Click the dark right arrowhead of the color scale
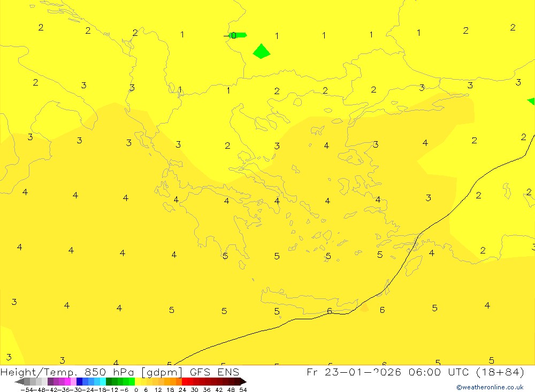 243,382
